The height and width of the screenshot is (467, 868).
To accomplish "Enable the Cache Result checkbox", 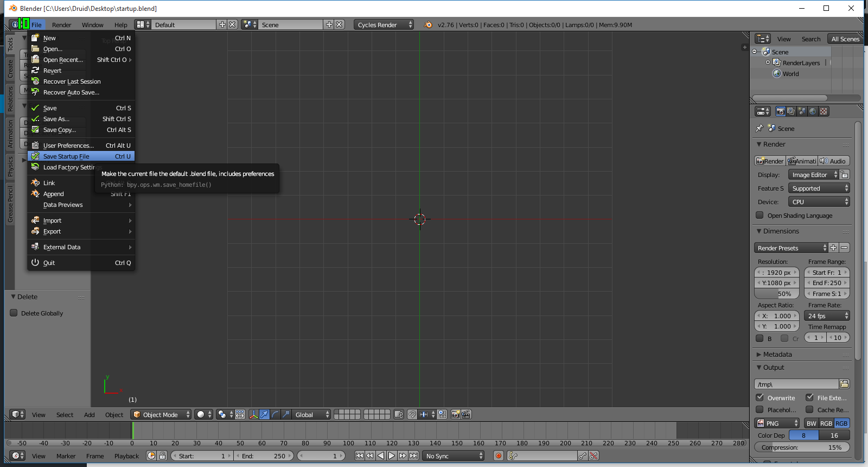I will click(809, 409).
